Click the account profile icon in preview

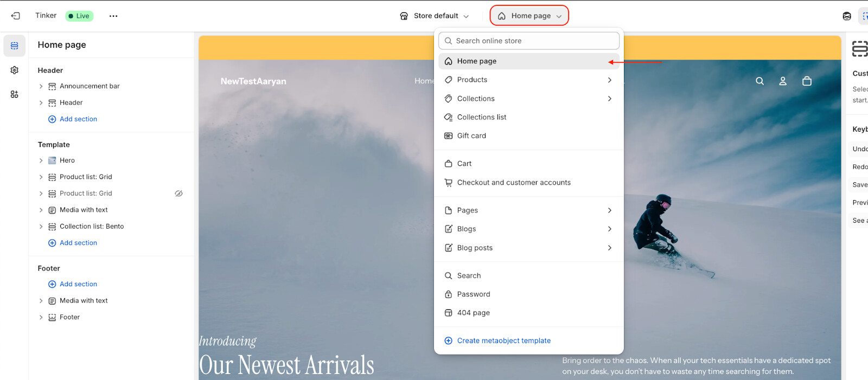(783, 81)
